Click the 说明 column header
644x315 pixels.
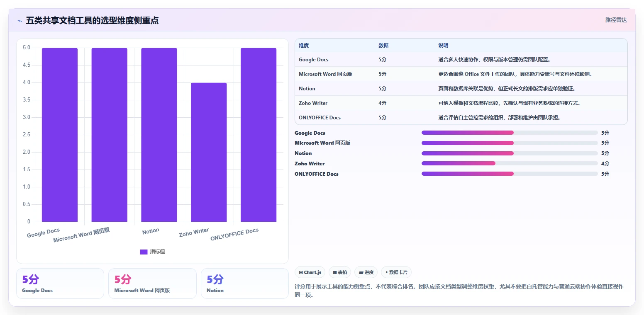(443, 46)
